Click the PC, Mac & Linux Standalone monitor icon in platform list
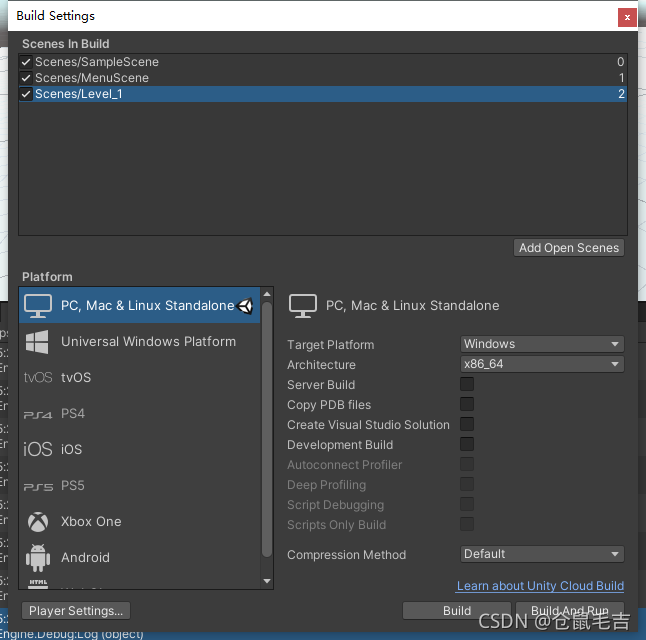The width and height of the screenshot is (646, 640). [38, 306]
